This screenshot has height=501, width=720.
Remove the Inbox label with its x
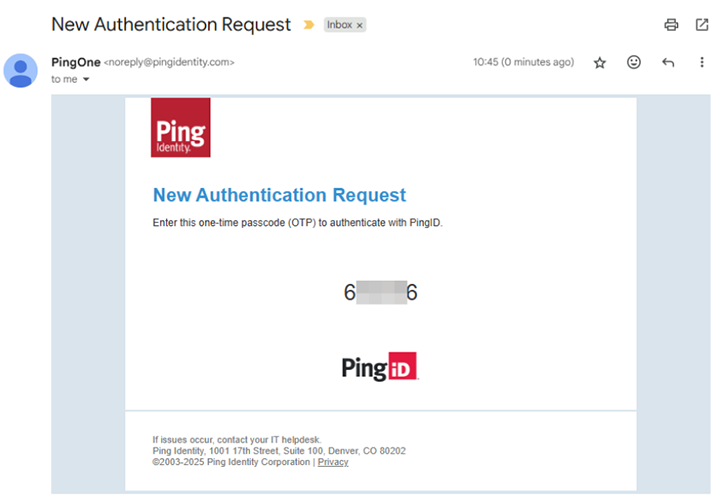pyautogui.click(x=360, y=25)
